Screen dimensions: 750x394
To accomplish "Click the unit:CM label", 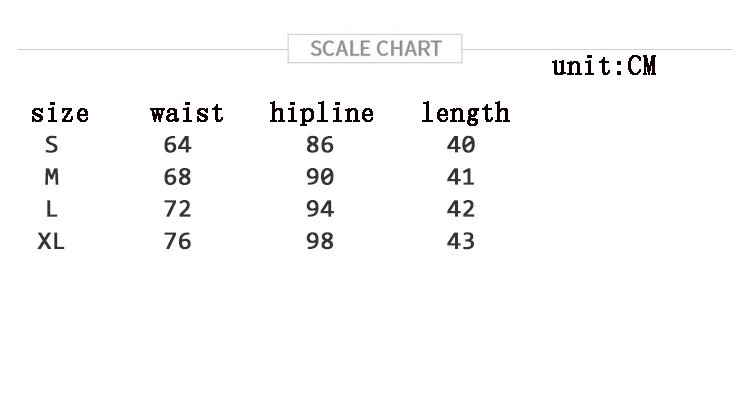I will pos(604,66).
